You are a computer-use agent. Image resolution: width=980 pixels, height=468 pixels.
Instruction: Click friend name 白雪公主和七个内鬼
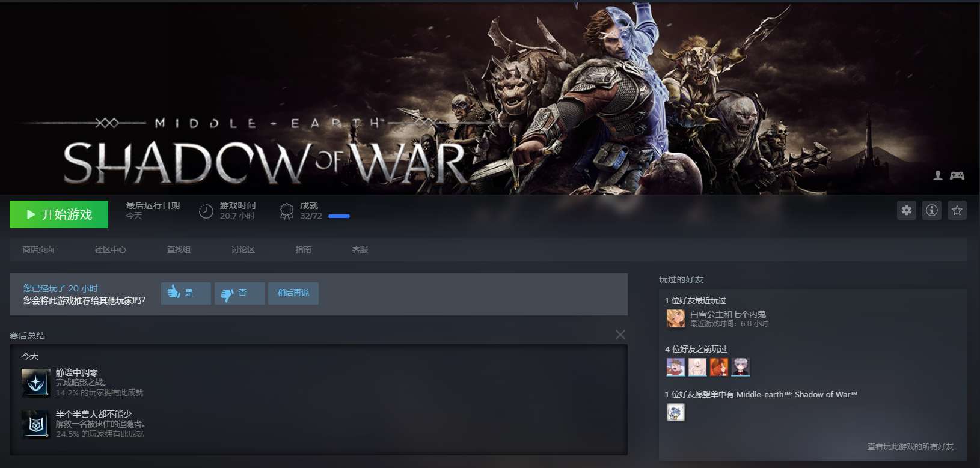tap(728, 314)
